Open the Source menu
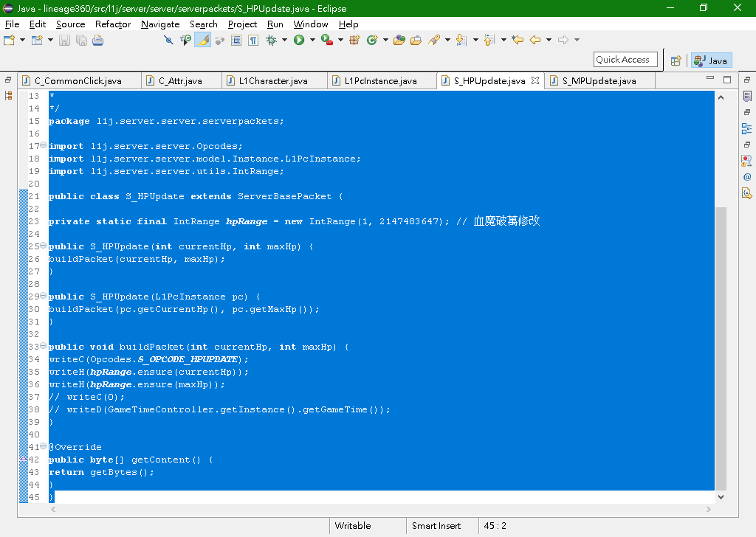The height and width of the screenshot is (537, 756). tap(70, 24)
